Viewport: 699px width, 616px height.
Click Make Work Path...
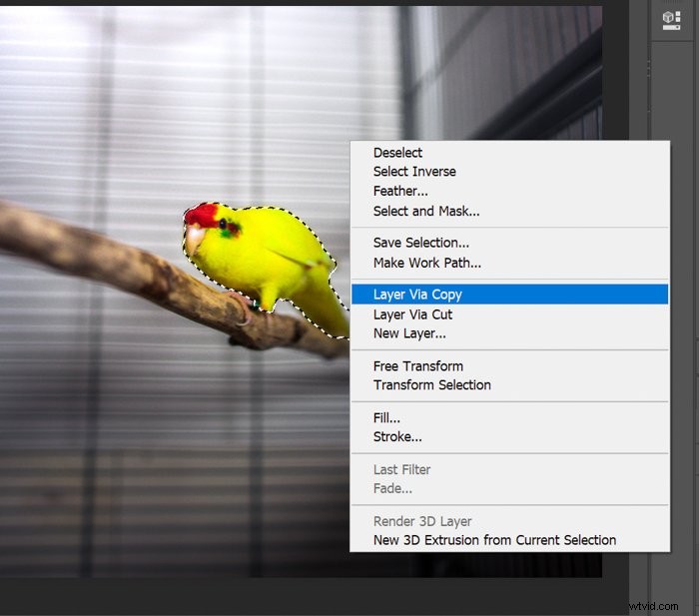coord(509,263)
